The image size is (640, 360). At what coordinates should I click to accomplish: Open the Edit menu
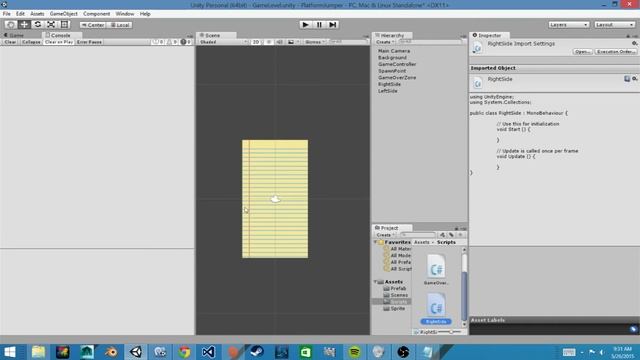click(x=20, y=14)
